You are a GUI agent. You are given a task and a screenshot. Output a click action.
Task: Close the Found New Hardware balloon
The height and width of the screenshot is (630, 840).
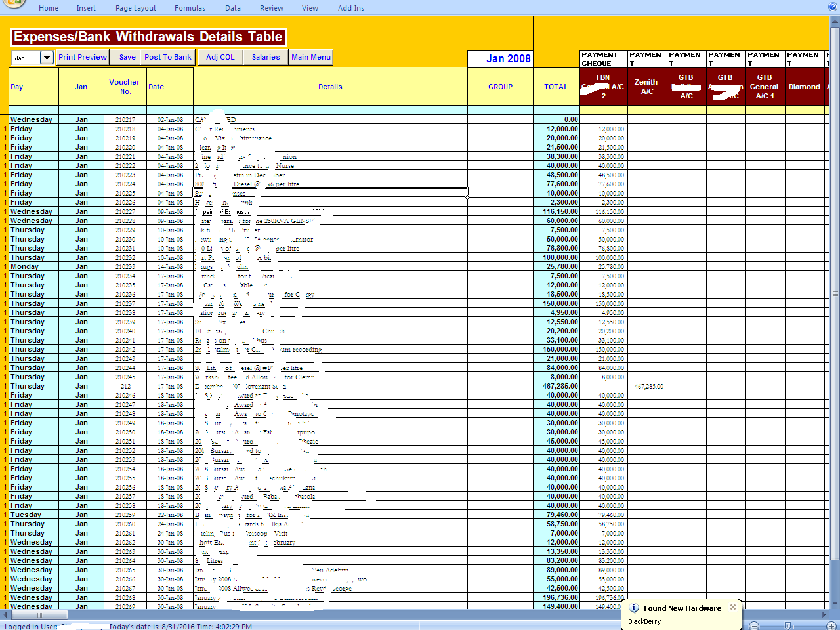[733, 607]
